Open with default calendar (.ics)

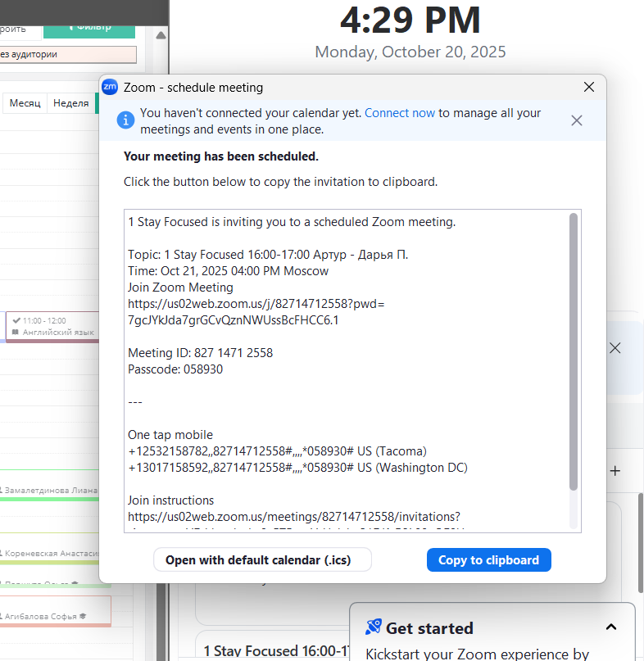click(262, 559)
